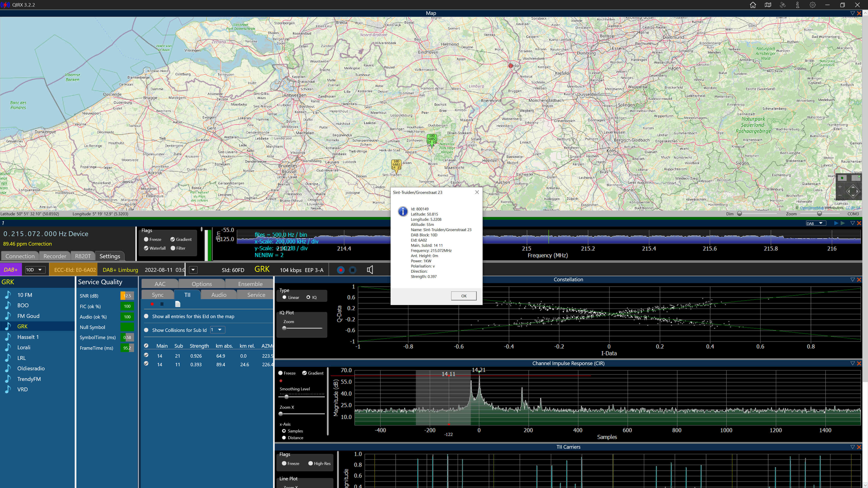Click the green 10D 6A02 14 21 map marker
This screenshot has width=868, height=488.
(432, 140)
